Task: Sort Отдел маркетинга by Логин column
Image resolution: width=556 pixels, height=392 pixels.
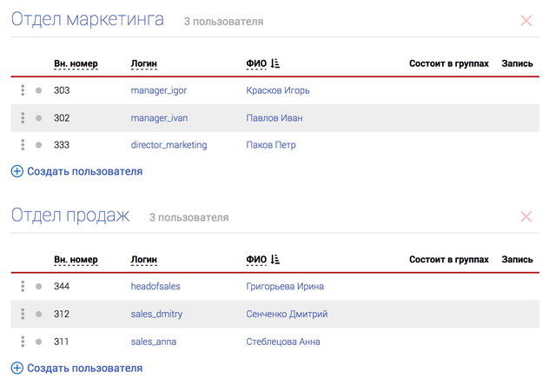Action: pyautogui.click(x=143, y=63)
